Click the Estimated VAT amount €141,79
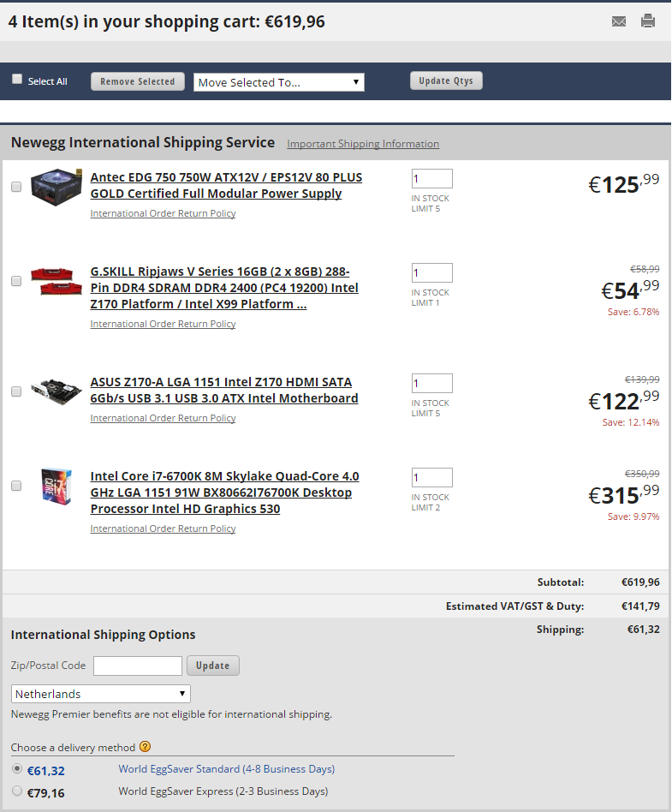Viewport: 672px width, 812px height. tap(640, 606)
